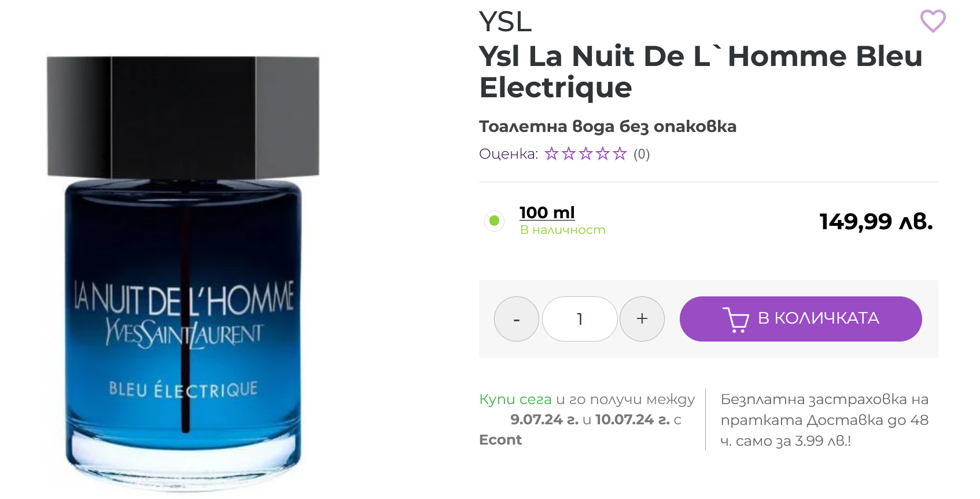The width and height of the screenshot is (980, 499).
Task: Rate product with the first star
Action: coord(552,153)
